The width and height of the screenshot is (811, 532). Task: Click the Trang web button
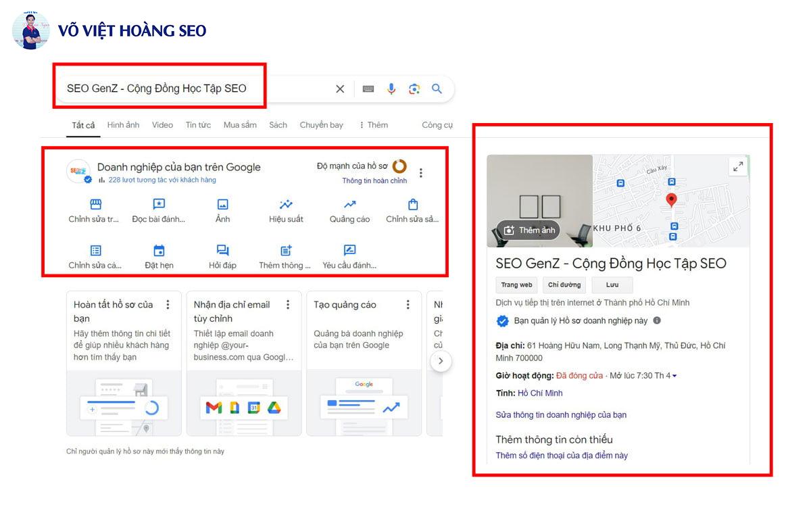pos(516,285)
